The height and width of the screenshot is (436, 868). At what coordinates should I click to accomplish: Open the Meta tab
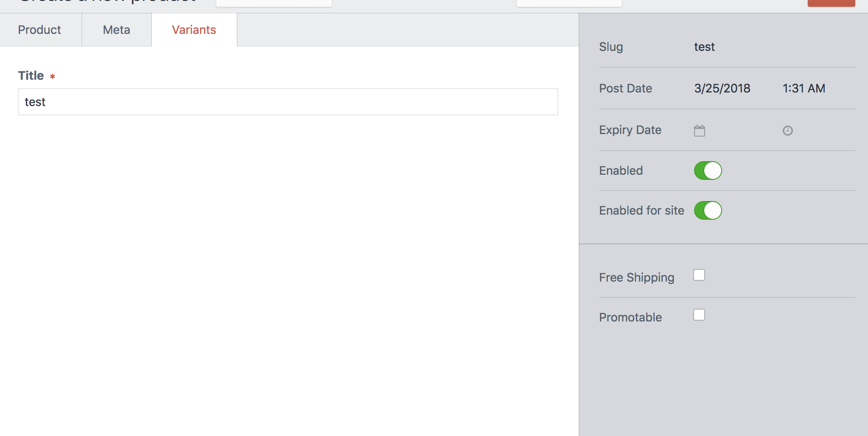[116, 30]
